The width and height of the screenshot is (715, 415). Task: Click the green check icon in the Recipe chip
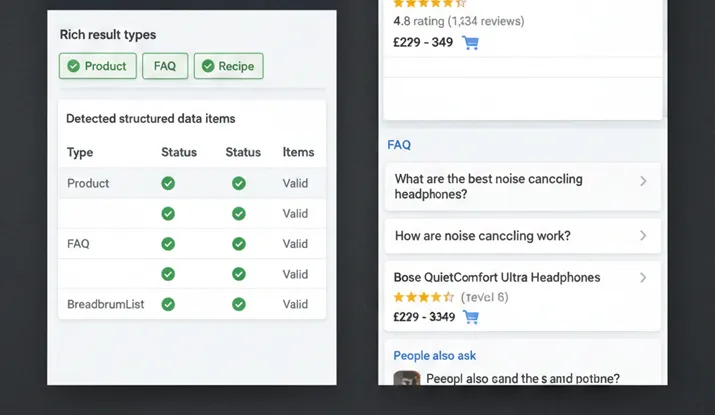point(208,66)
